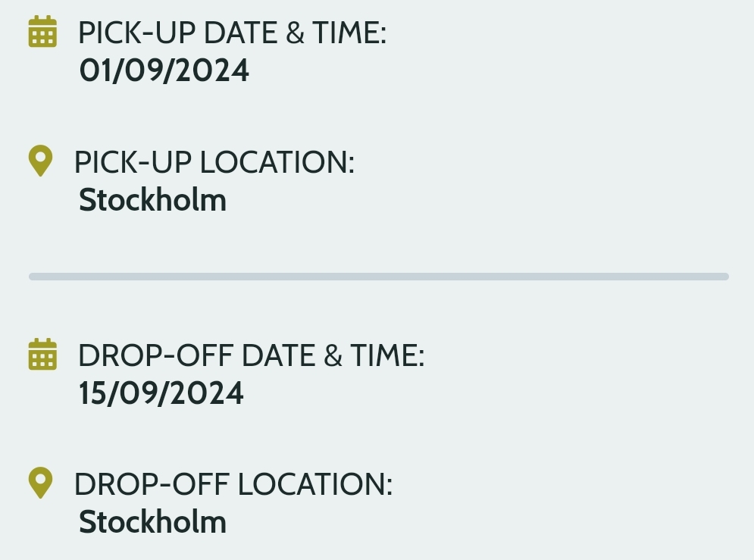Edit the 01/09/2024 date text

[164, 70]
